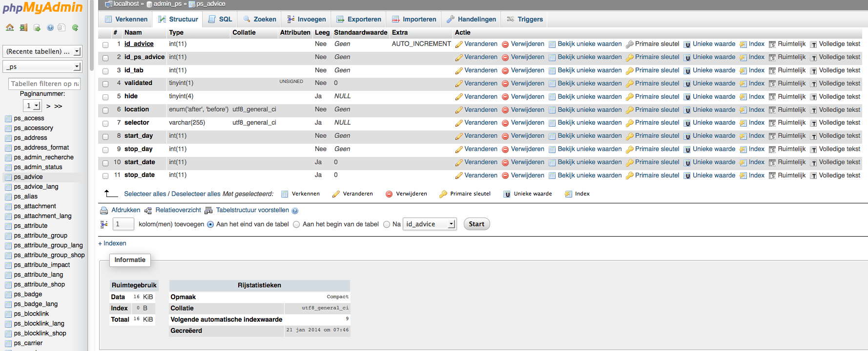This screenshot has width=868, height=351.
Task: Click the print icon next to Afdrukken
Action: coord(104,211)
